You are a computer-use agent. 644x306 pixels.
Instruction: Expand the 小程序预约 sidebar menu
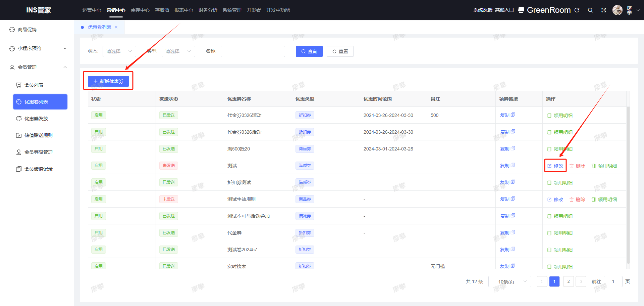pyautogui.click(x=65, y=48)
